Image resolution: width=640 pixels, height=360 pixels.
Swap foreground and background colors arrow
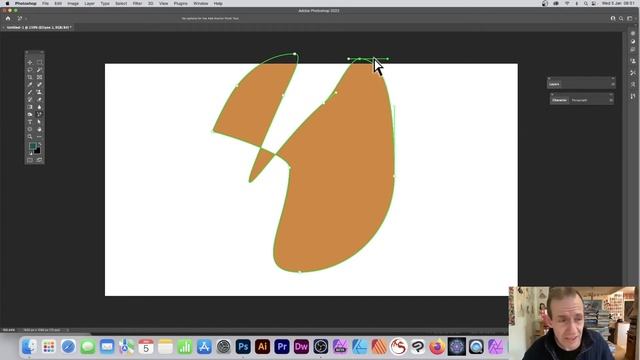pyautogui.click(x=40, y=144)
